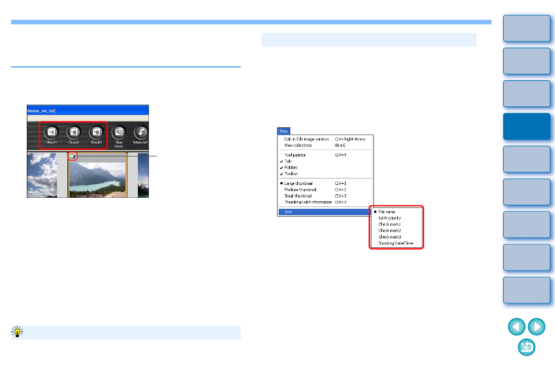Image resolution: width=555 pixels, height=392 pixels.
Task: Sort images by Shooting Date/Time
Action: (396, 244)
